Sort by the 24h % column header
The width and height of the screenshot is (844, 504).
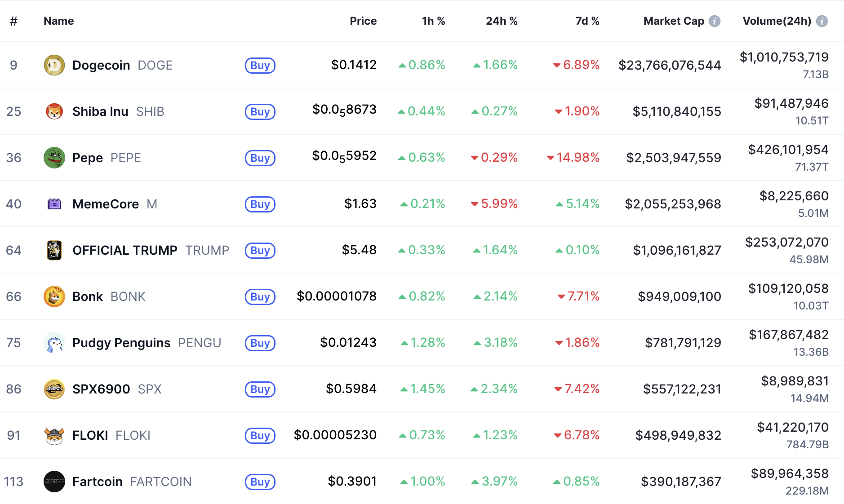coord(502,21)
